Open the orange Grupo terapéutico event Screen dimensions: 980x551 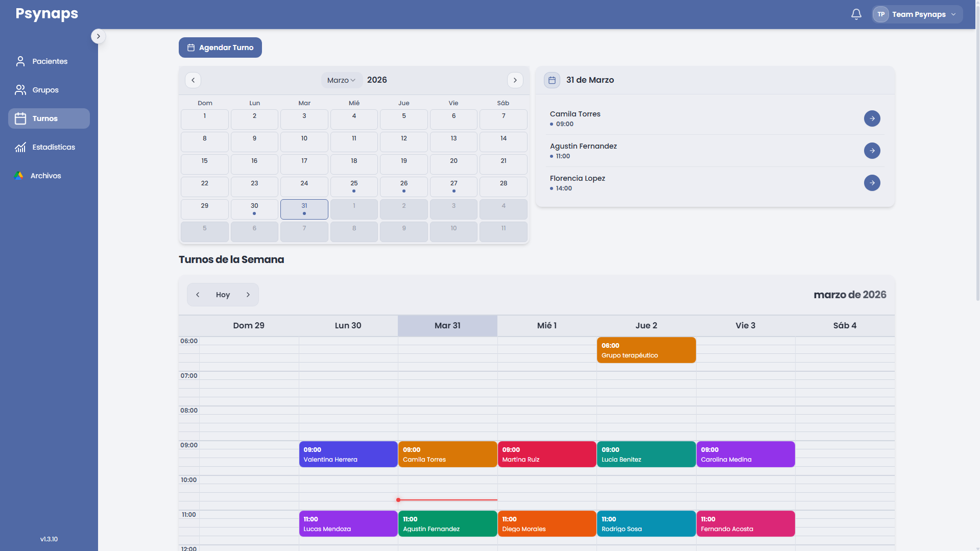click(x=646, y=350)
